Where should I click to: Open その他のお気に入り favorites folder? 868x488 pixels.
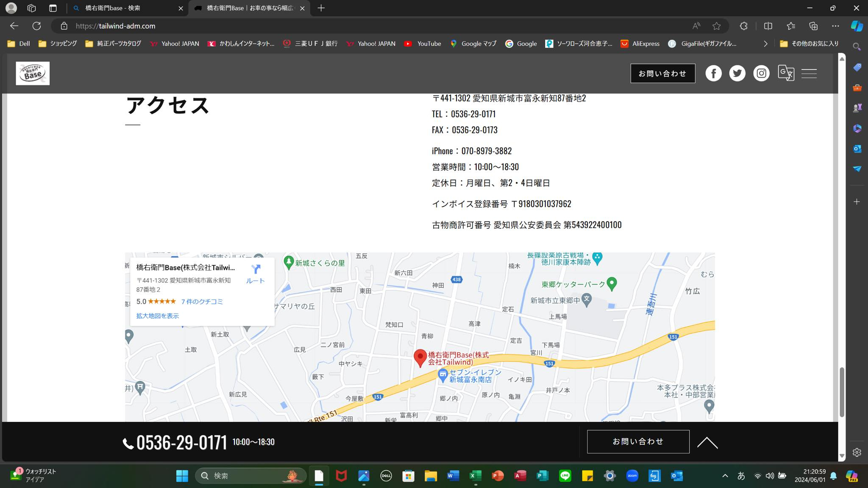point(809,44)
